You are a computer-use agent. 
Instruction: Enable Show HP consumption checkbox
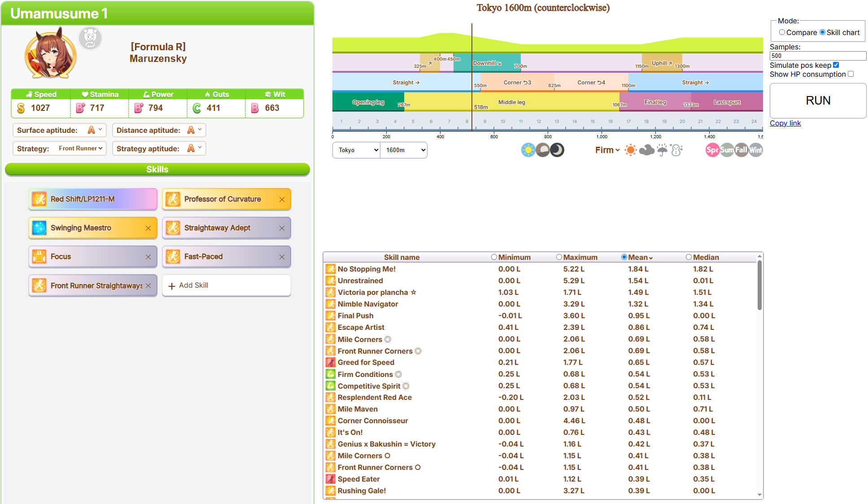coord(851,74)
